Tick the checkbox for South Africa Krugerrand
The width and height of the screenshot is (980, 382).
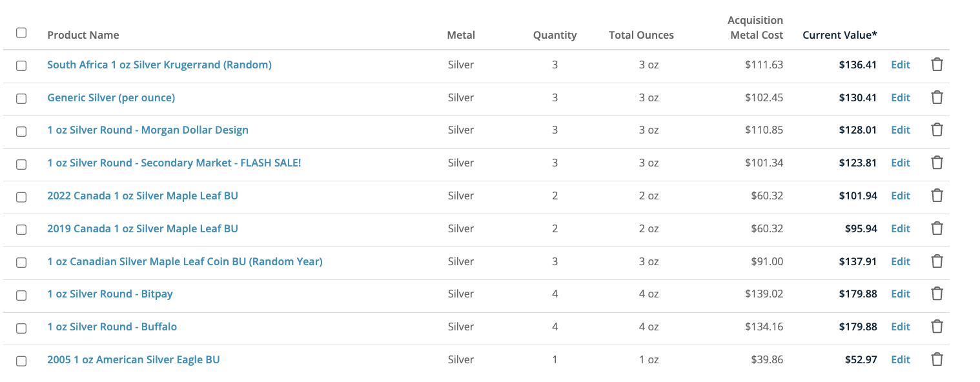pos(21,66)
